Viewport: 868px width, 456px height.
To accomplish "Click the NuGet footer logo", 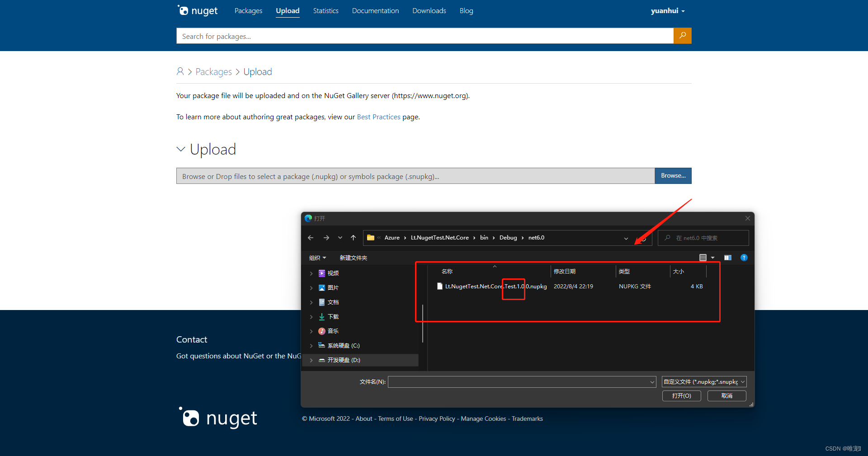I will [x=218, y=418].
